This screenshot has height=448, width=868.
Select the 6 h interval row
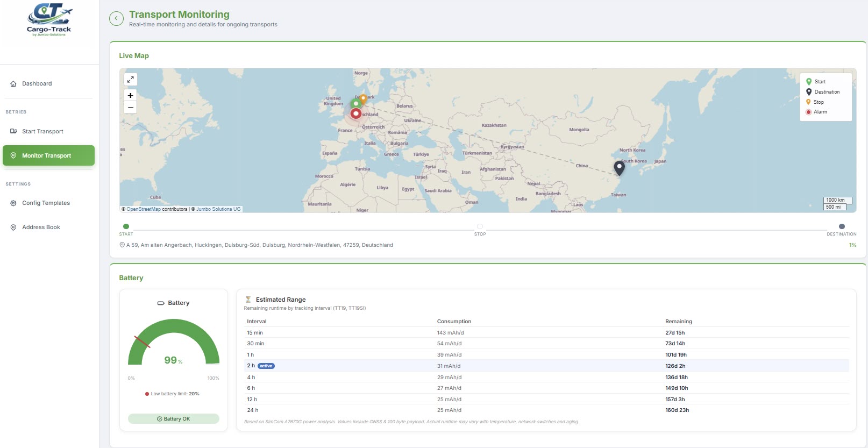tap(546, 388)
